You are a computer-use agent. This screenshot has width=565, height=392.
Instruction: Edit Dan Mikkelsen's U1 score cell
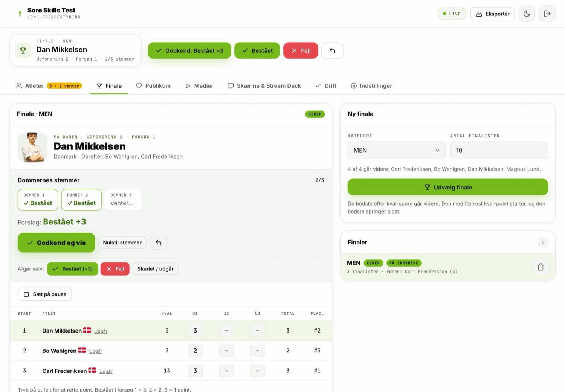(195, 331)
